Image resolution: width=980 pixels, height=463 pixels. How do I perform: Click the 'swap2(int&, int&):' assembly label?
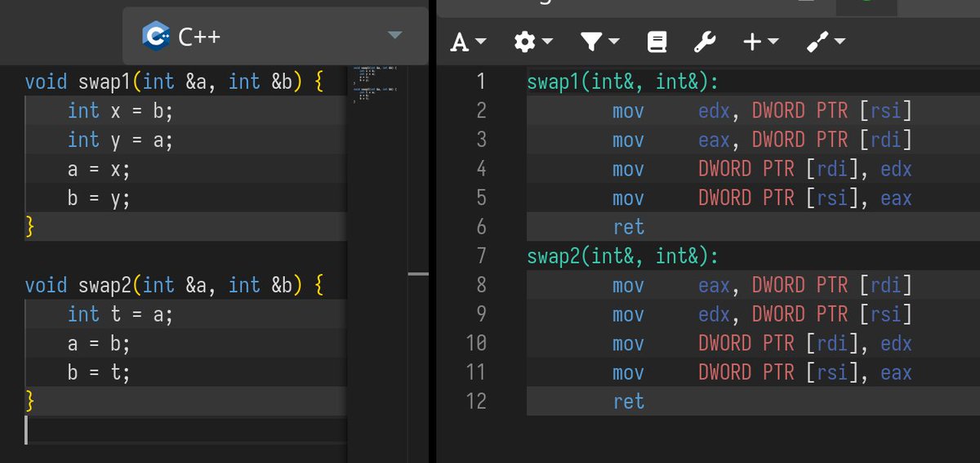(623, 256)
